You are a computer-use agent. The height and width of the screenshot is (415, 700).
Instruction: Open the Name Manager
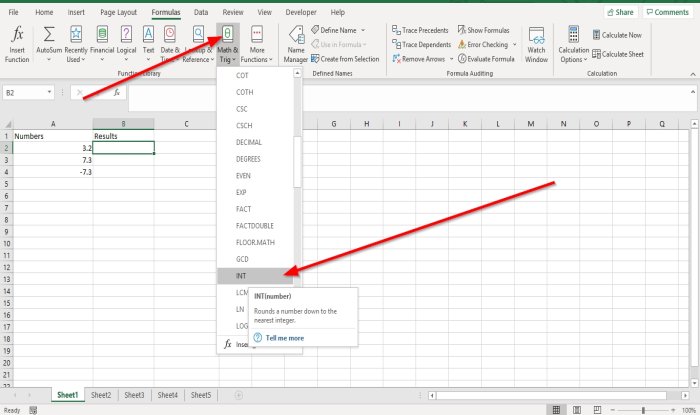tap(296, 44)
